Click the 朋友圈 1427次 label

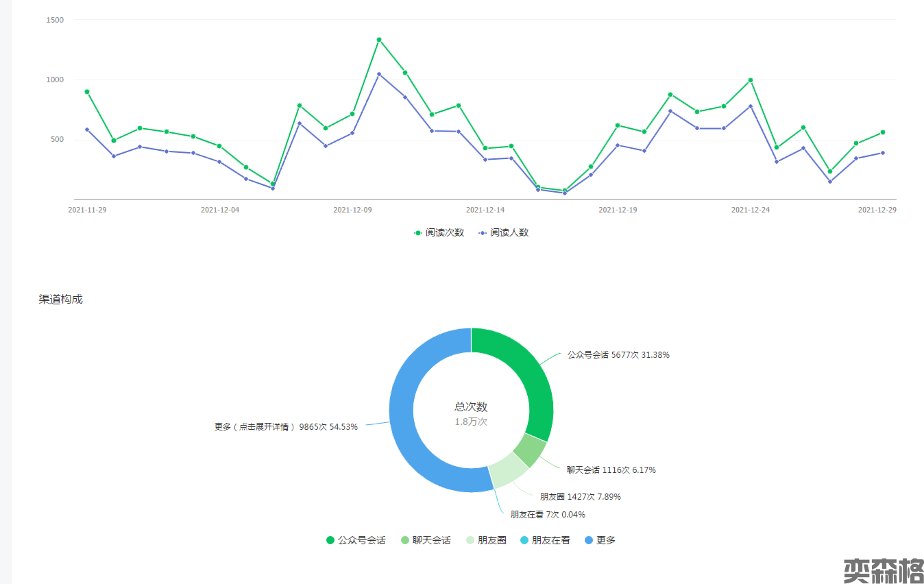580,496
